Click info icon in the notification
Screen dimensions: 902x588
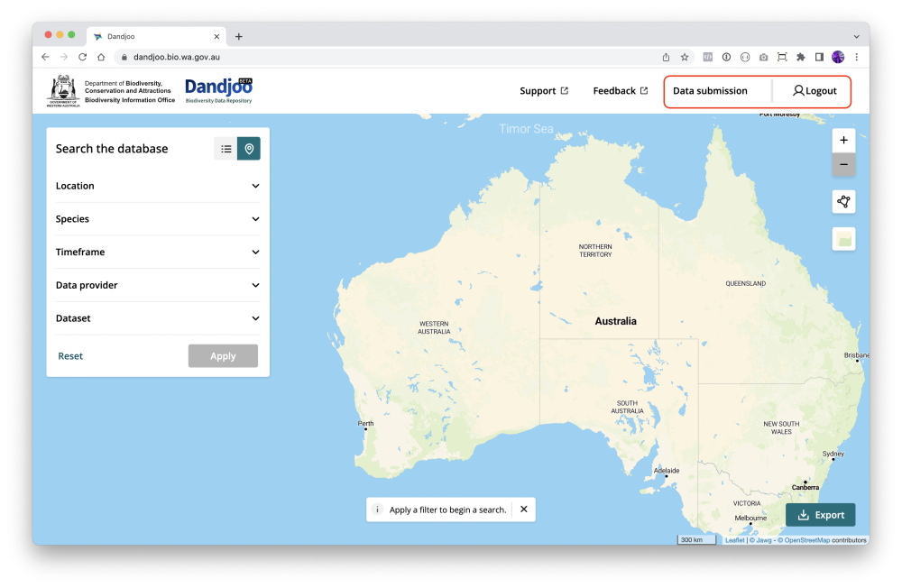[x=377, y=510]
